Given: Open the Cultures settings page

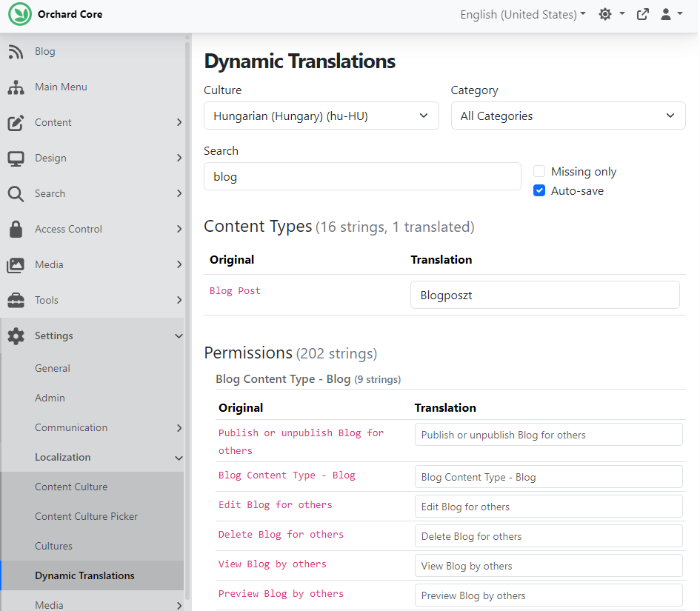Looking at the screenshot, I should click(53, 546).
